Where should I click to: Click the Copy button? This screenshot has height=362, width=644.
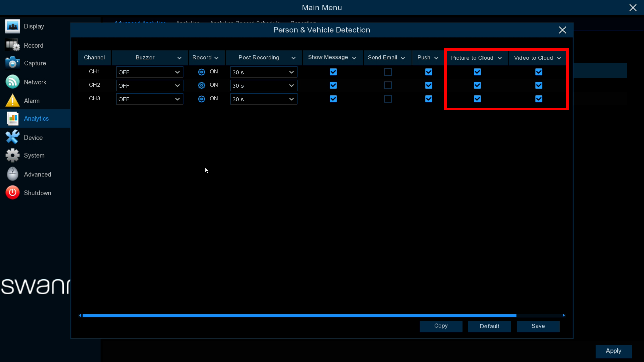[441, 326]
